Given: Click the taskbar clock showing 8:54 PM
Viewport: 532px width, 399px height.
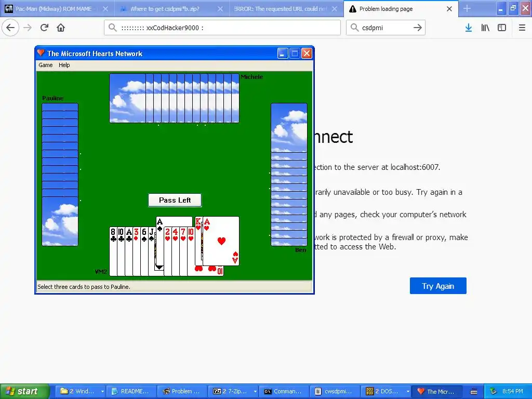Looking at the screenshot, I should pos(513,392).
